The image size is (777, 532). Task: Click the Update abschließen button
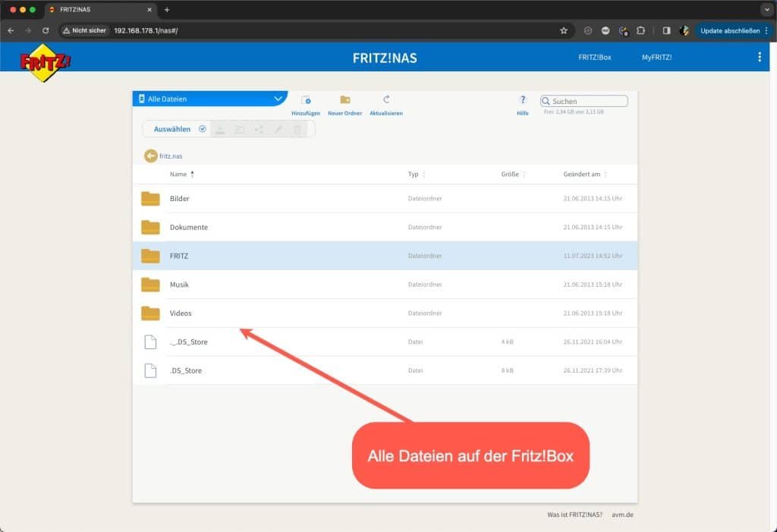click(x=731, y=30)
